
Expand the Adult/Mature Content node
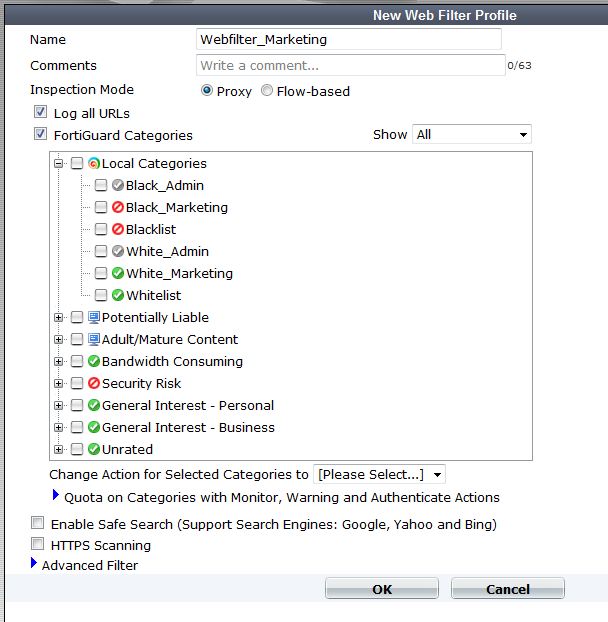(58, 339)
